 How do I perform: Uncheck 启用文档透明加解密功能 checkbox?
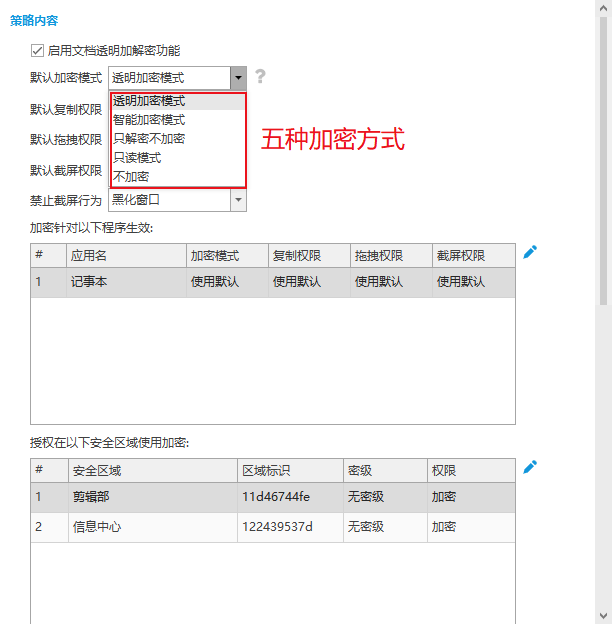(x=38, y=50)
